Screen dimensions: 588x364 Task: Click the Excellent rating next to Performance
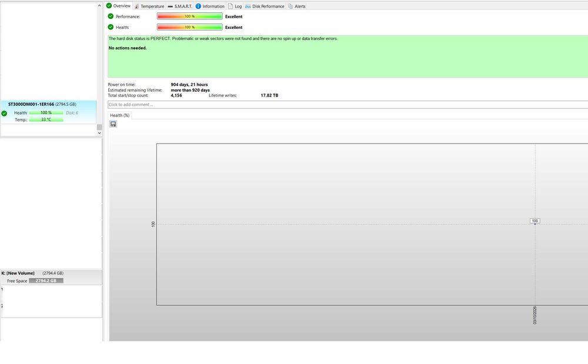tap(233, 16)
